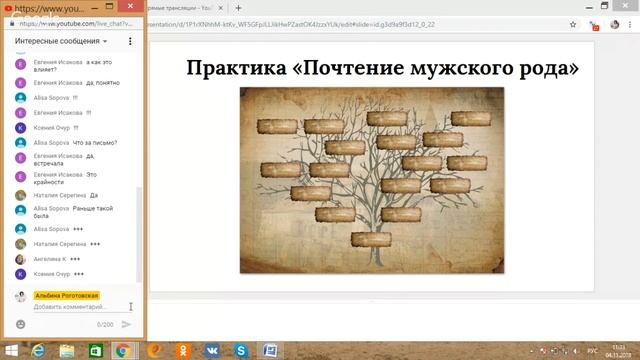Click the red extension icon in Chrome toolbar

594,26
